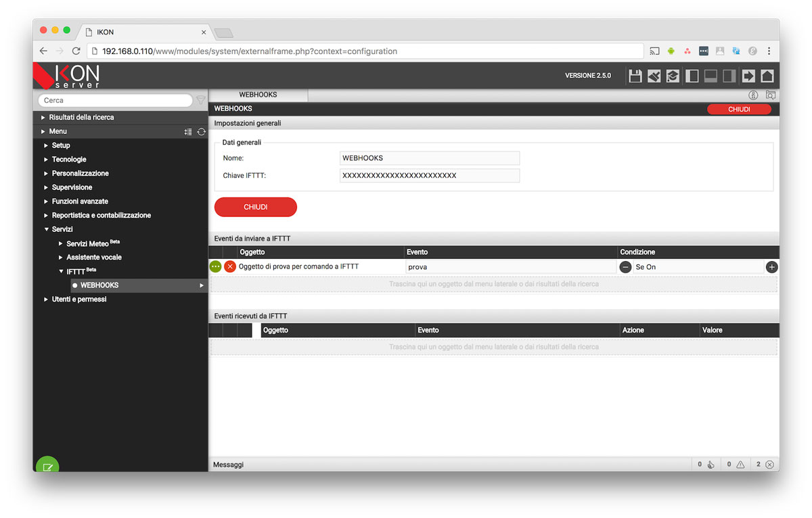Click the browser reload button
812x518 pixels.
point(76,51)
